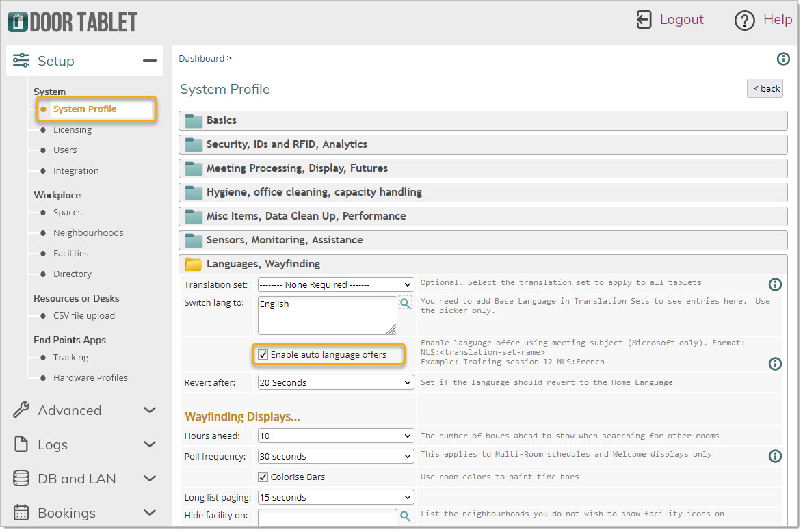
Task: Click info icon beside Poll frequency description
Action: [775, 456]
